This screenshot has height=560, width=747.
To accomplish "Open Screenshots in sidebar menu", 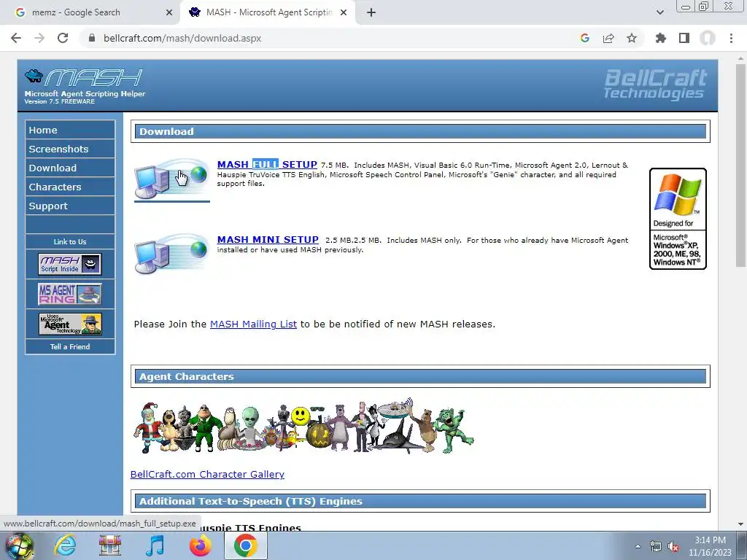I will pyautogui.click(x=70, y=149).
